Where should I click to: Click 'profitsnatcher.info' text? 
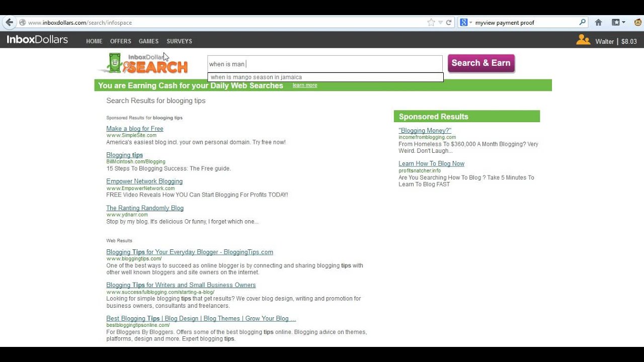420,171
